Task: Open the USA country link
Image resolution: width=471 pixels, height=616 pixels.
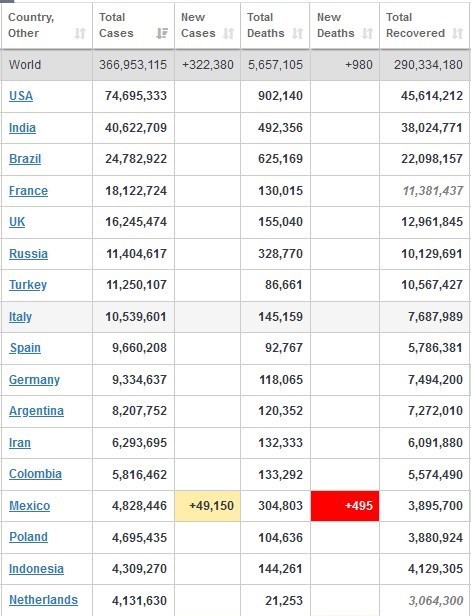Action: [x=21, y=96]
